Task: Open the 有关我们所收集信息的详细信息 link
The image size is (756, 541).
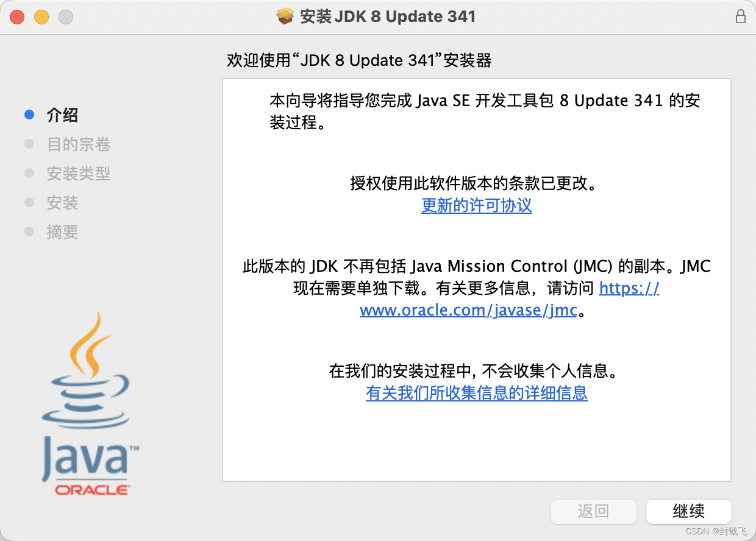Action: click(x=477, y=393)
